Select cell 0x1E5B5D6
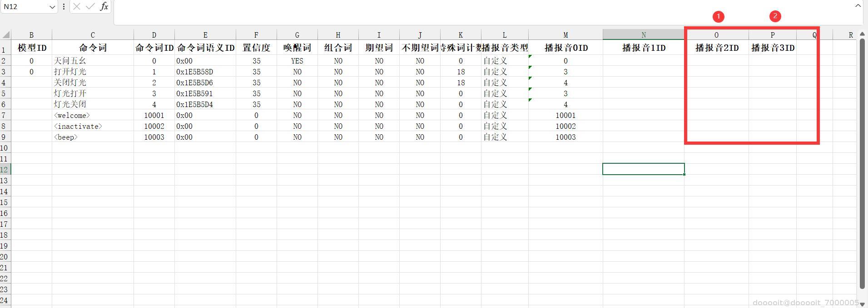Image resolution: width=868 pixels, height=308 pixels. [205, 83]
